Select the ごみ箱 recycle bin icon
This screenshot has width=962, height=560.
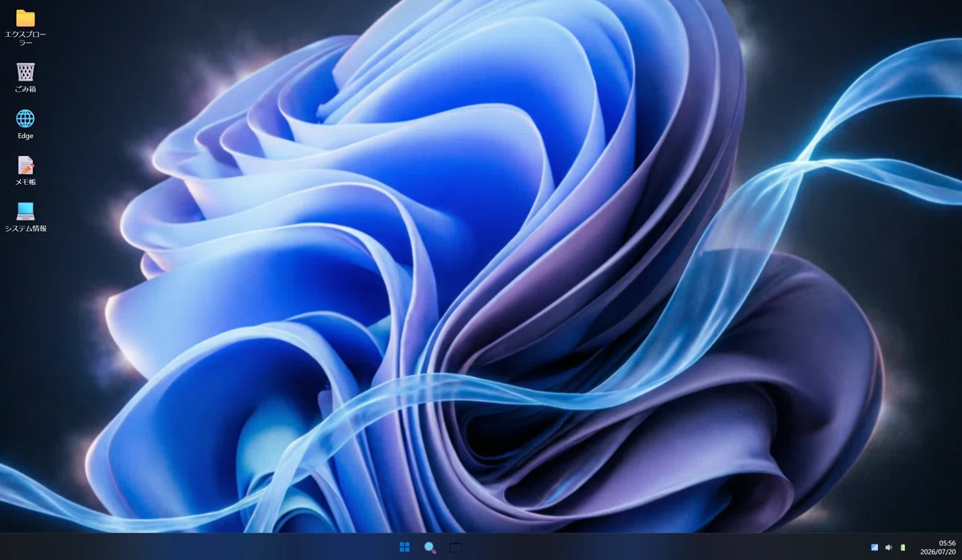pyautogui.click(x=26, y=72)
